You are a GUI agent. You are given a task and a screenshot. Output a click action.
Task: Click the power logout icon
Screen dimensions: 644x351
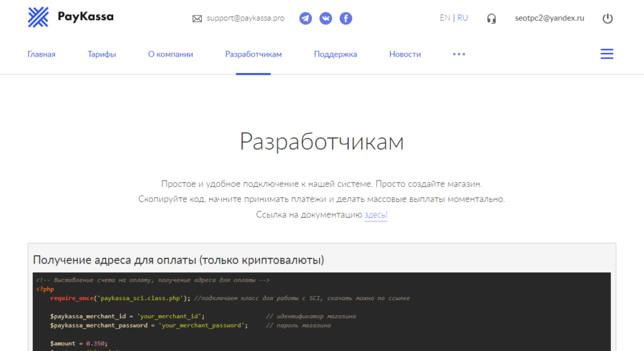click(608, 18)
